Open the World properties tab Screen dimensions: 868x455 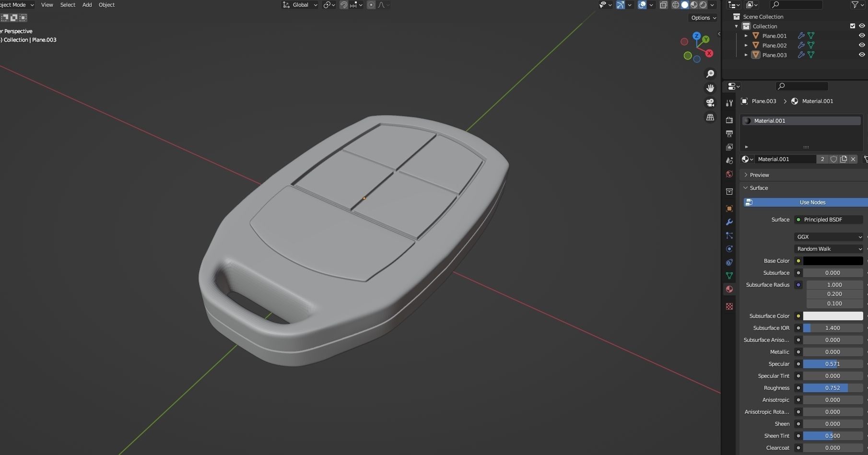[729, 174]
